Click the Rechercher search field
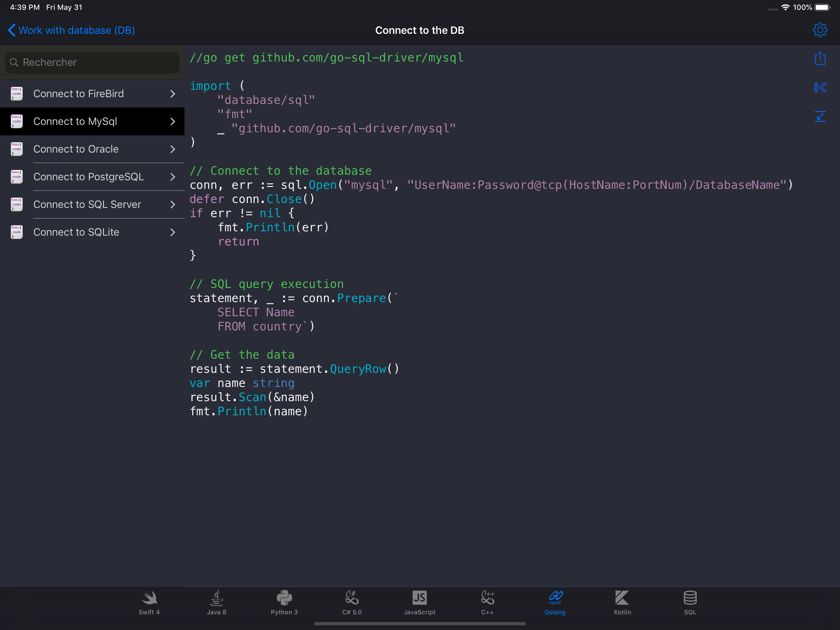The image size is (840, 630). [x=92, y=62]
